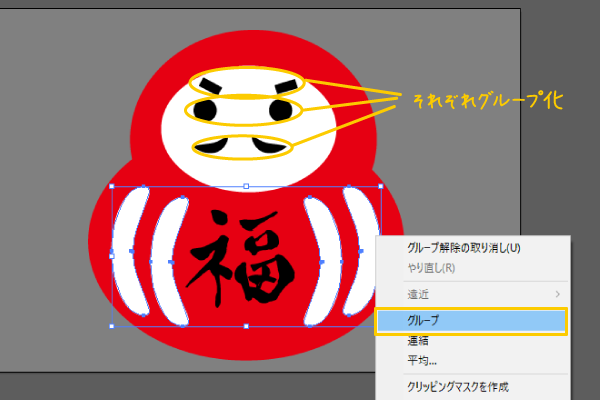Select the daruma's right eyebrow shape

[x=280, y=85]
